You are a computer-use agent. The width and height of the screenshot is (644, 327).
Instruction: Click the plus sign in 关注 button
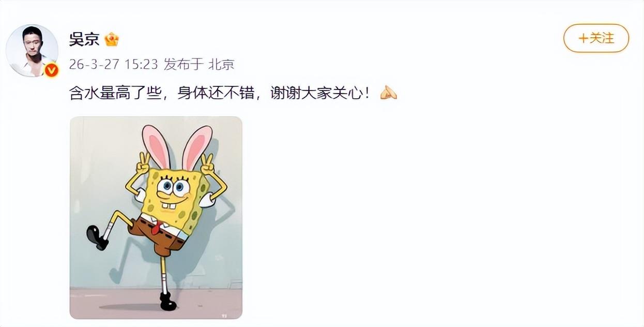point(584,38)
